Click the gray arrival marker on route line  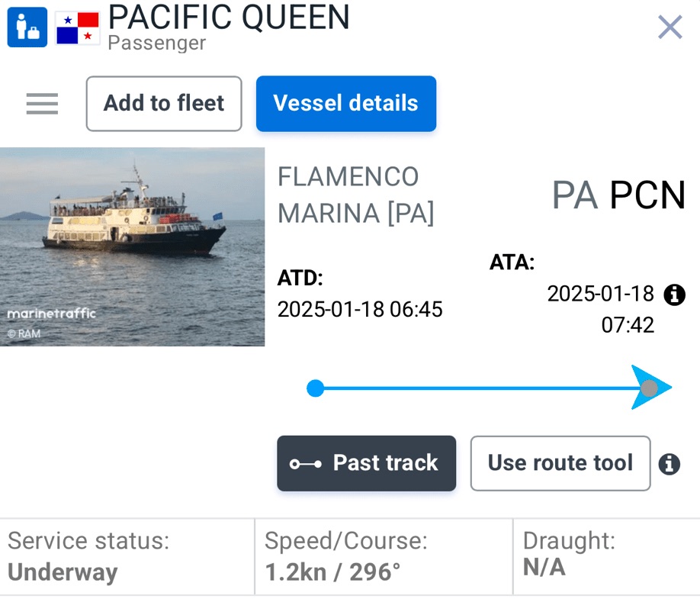[x=649, y=388]
